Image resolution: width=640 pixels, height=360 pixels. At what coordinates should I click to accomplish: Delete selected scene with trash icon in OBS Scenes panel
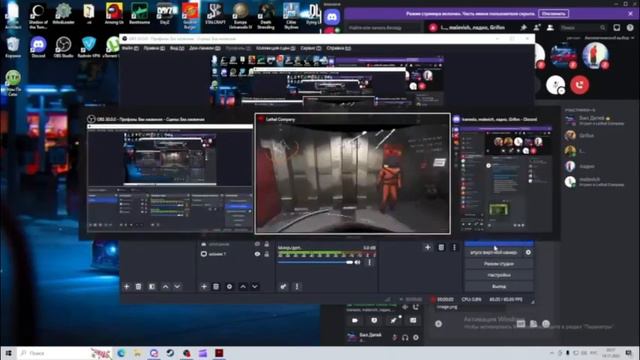[138, 287]
